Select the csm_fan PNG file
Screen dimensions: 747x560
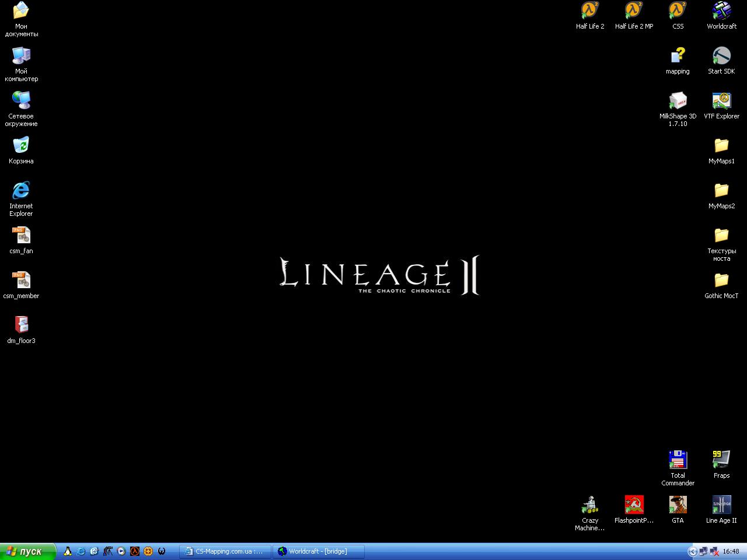[x=21, y=240]
